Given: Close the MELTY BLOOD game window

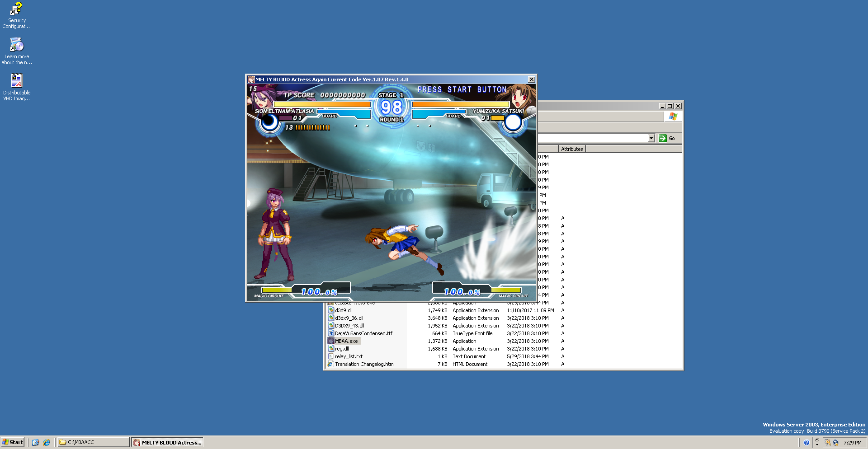Looking at the screenshot, I should (532, 80).
